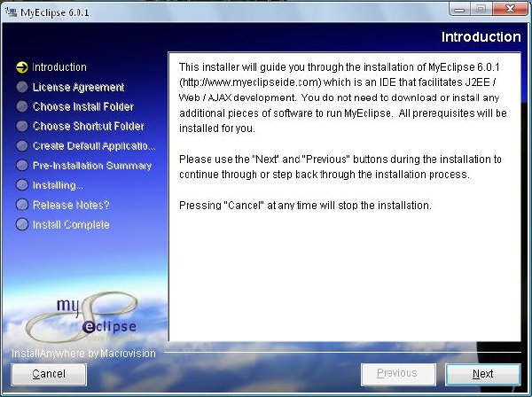Minimize the MyEclipse installer window

pyautogui.click(x=459, y=9)
